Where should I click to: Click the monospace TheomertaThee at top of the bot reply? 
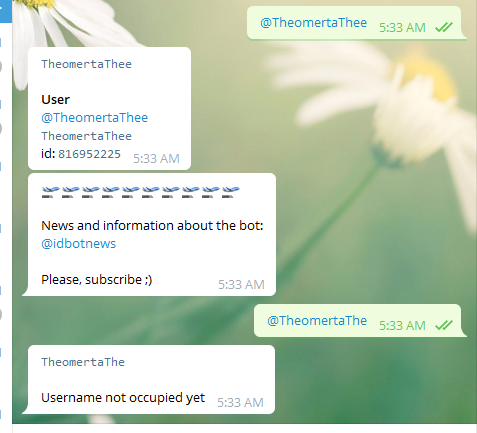coord(87,64)
